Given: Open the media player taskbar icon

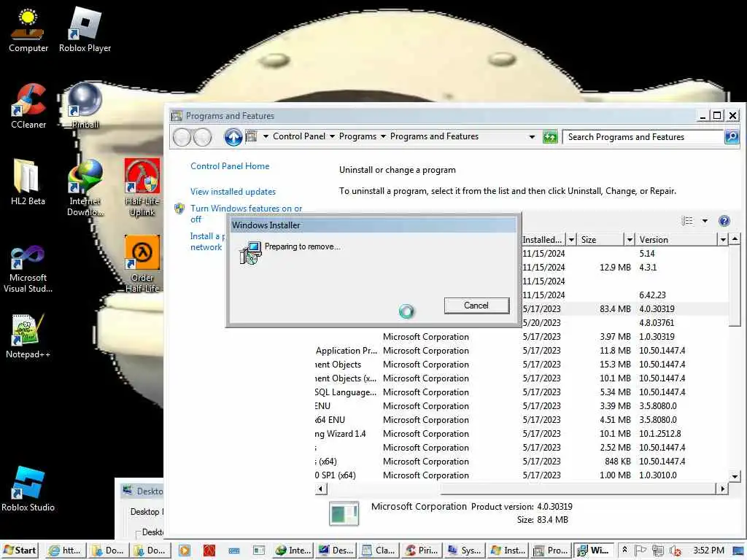Looking at the screenshot, I should tap(184, 551).
